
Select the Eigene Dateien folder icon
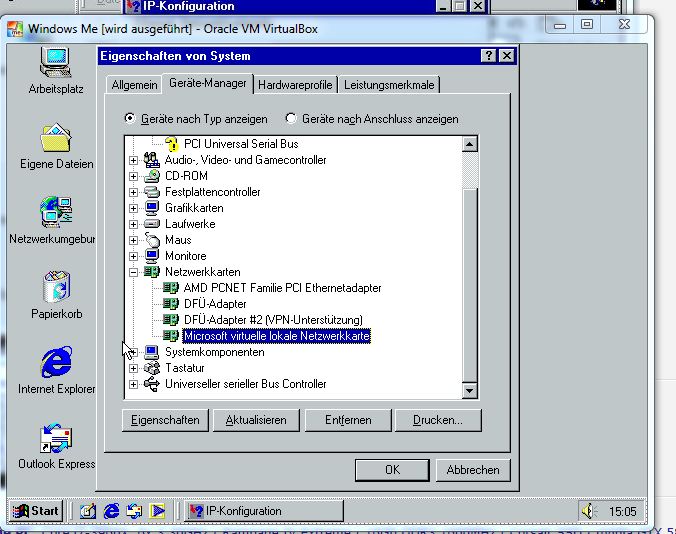click(x=56, y=138)
